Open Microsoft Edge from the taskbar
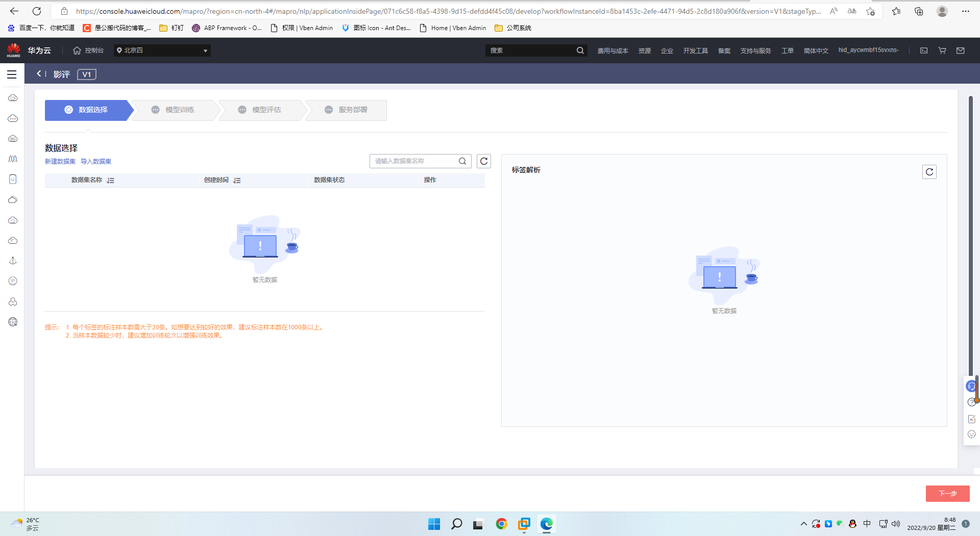The image size is (980, 536). tap(547, 524)
